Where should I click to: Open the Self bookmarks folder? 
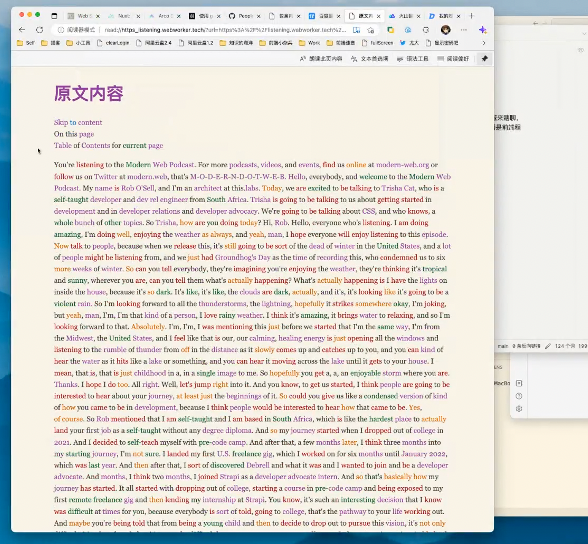(x=26, y=43)
